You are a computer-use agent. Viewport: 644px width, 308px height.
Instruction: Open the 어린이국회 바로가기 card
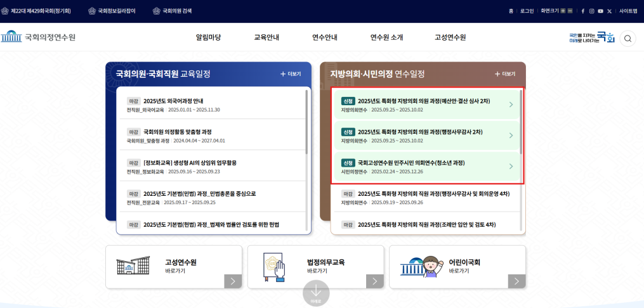click(x=457, y=267)
